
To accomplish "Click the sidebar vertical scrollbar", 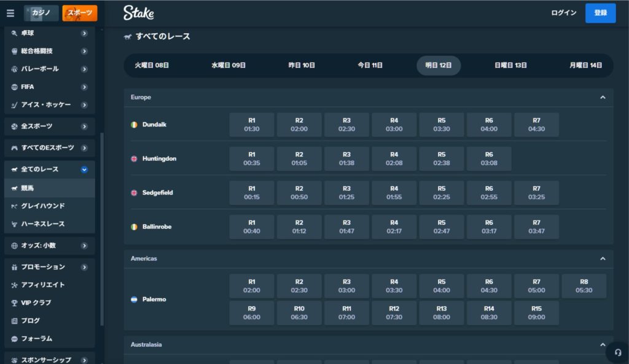I will click(102, 230).
